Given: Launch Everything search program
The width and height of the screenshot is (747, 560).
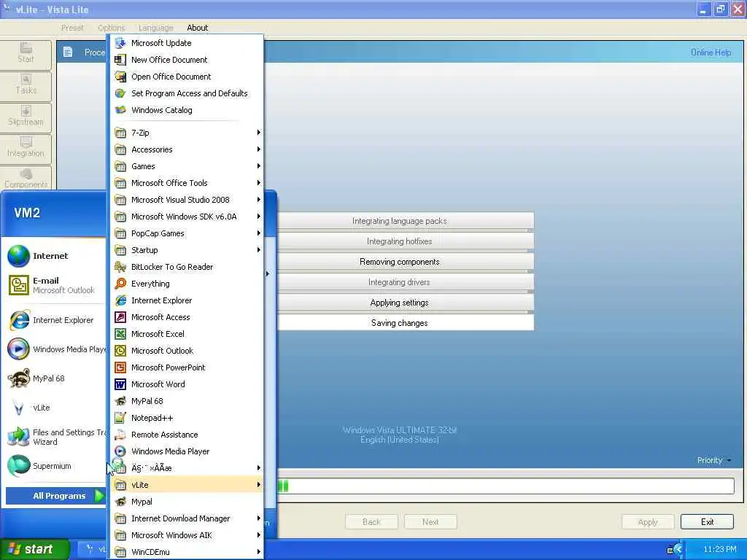Looking at the screenshot, I should coord(186,284).
